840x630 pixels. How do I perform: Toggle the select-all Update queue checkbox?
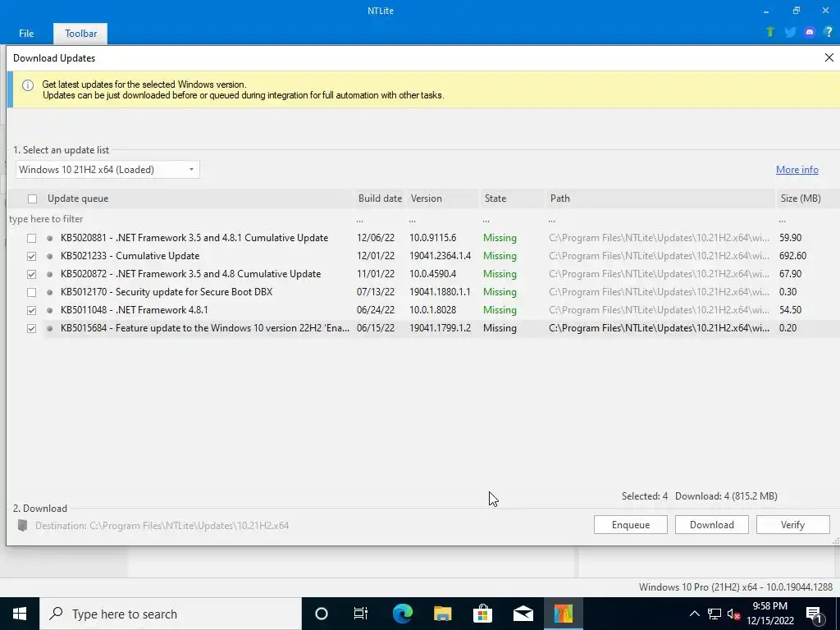[x=33, y=199]
